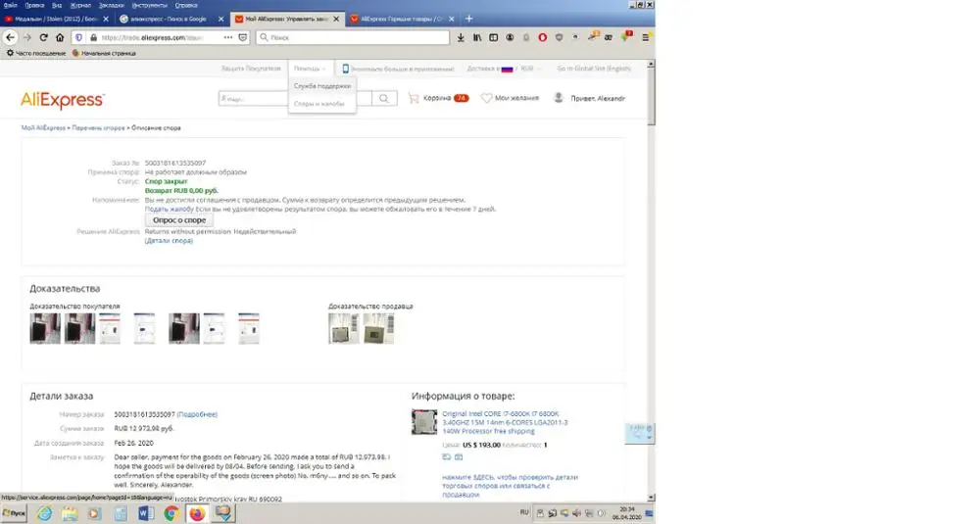This screenshot has width=980, height=524.
Task: Open the delivery country and currency RUB dropdown
Action: [504, 69]
